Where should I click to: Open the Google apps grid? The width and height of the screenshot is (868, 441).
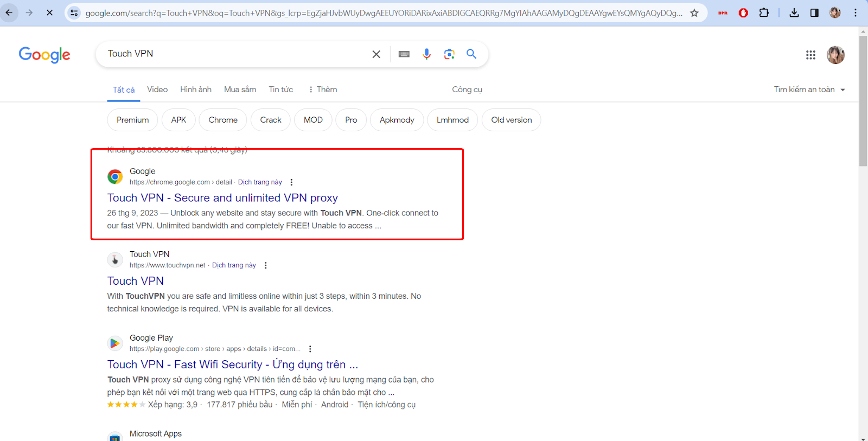[810, 55]
